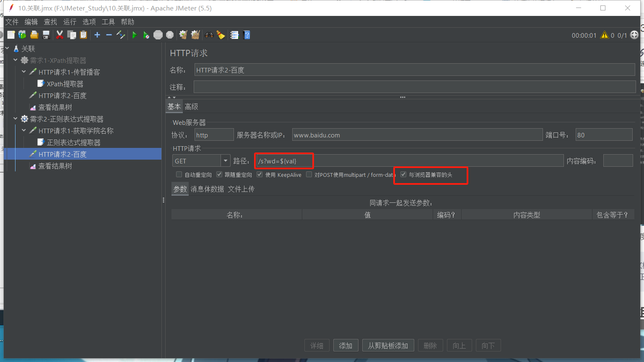Switch to the 高级 tab

[191, 106]
